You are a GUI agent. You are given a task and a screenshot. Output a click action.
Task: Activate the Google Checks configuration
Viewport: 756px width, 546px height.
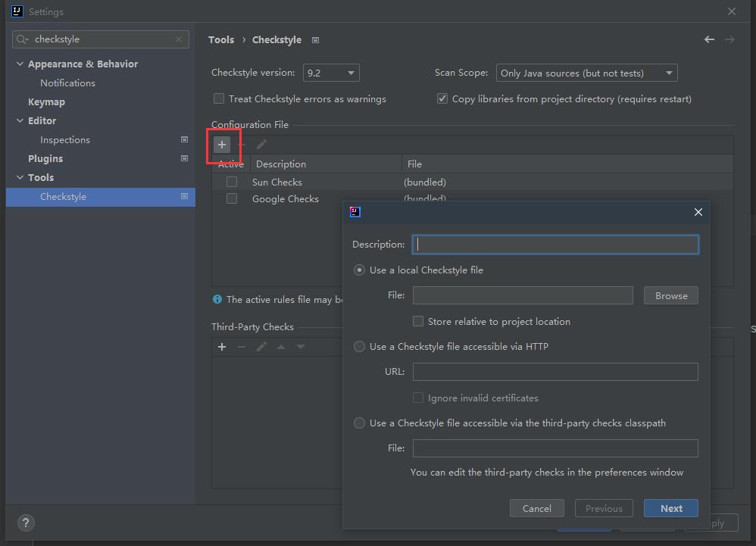tap(232, 198)
